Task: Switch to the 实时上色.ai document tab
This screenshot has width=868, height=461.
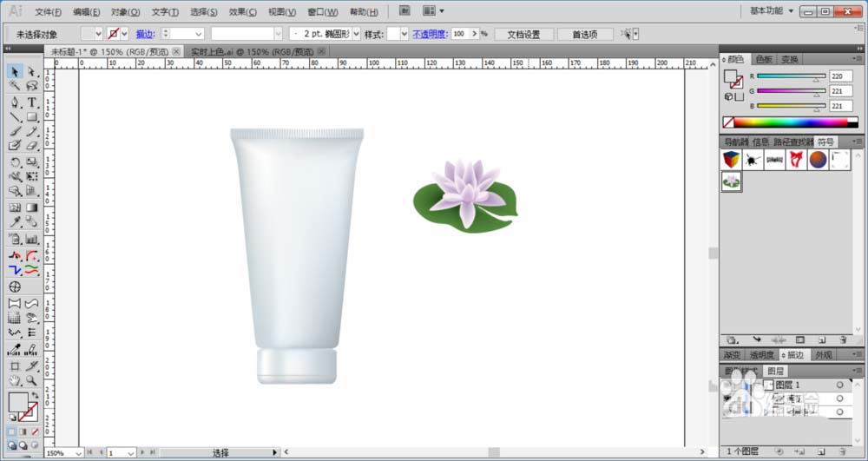Action: (252, 51)
